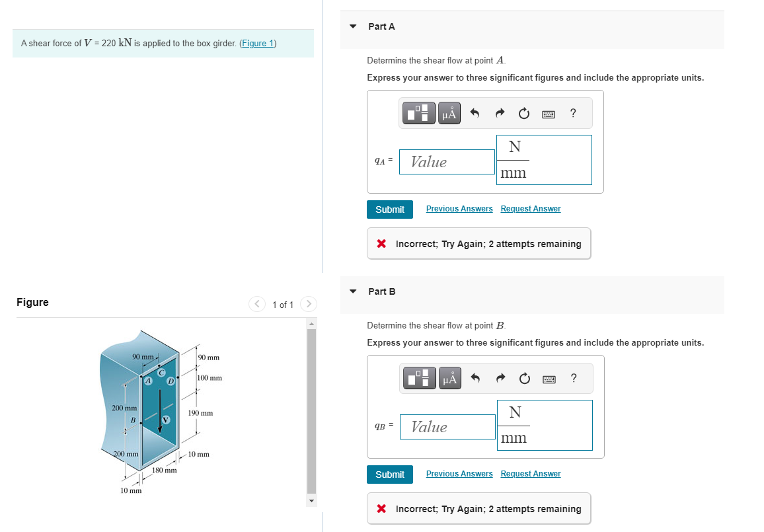
Task: Open the template palette in Part B
Action: (419, 378)
